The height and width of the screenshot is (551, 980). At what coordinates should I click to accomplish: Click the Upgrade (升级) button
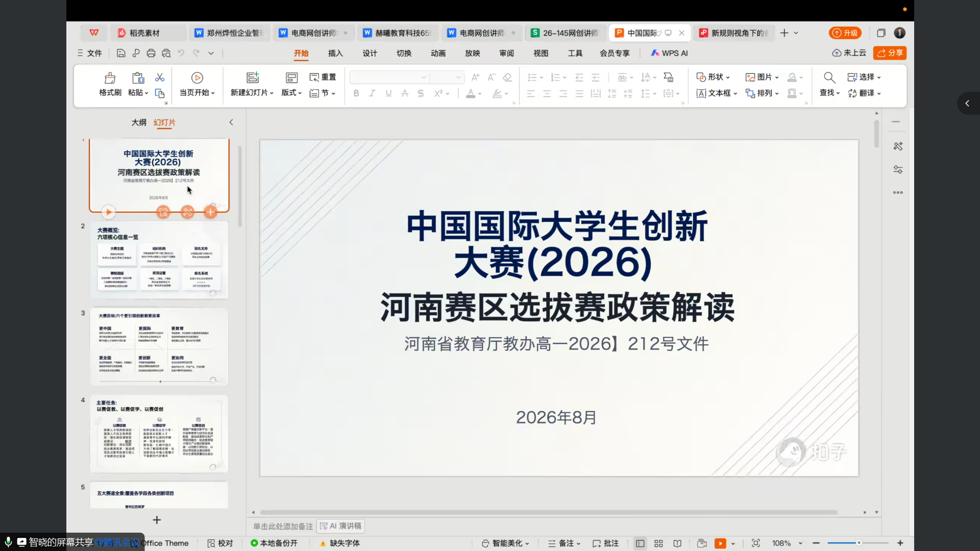click(x=845, y=33)
